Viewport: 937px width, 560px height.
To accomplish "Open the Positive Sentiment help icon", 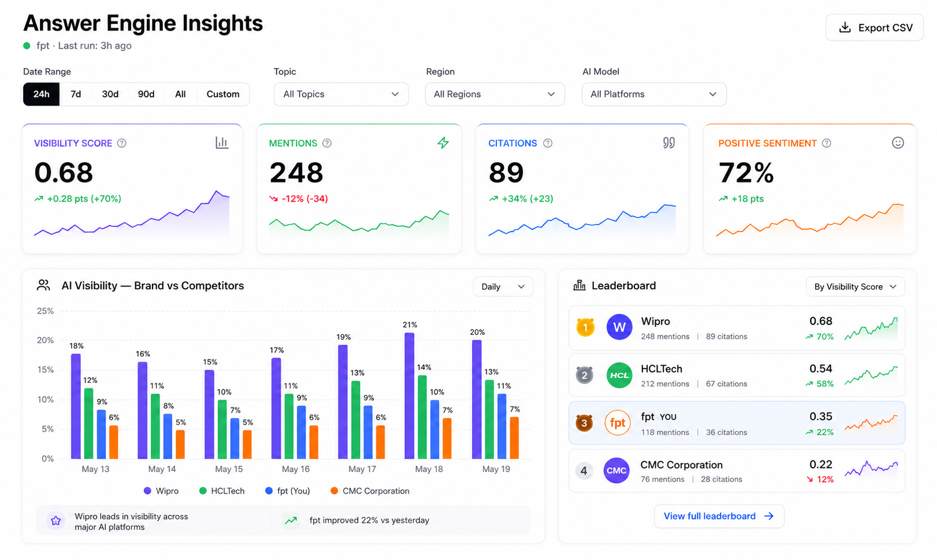I will [827, 143].
